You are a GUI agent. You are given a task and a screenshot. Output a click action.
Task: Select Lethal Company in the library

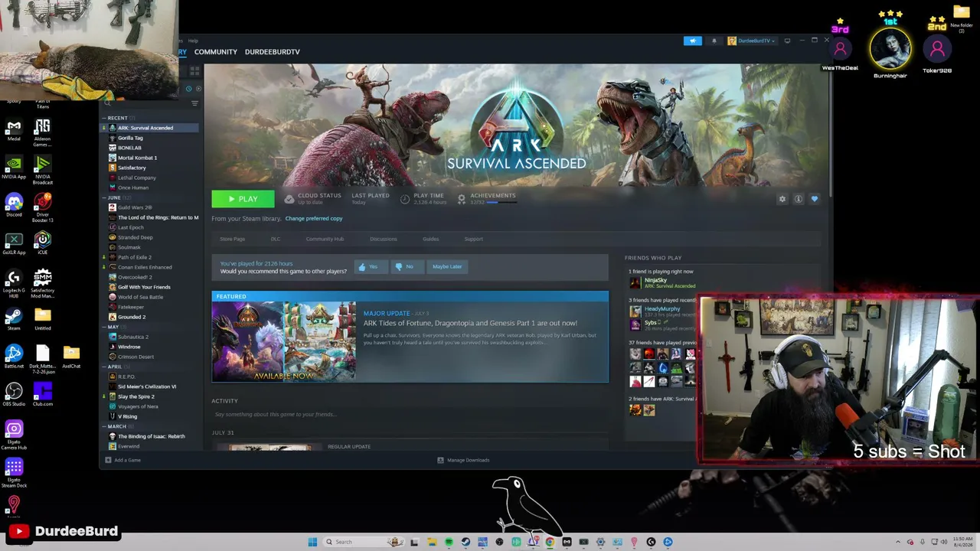point(151,178)
